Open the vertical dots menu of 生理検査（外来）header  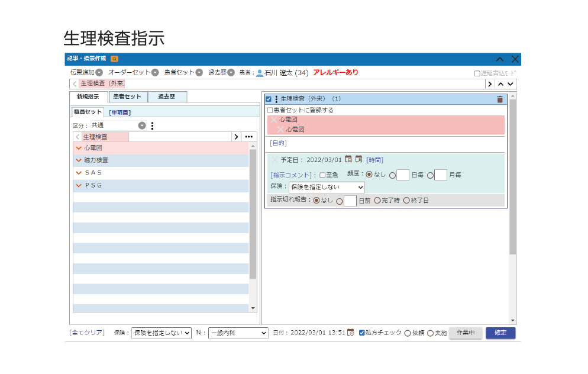276,99
